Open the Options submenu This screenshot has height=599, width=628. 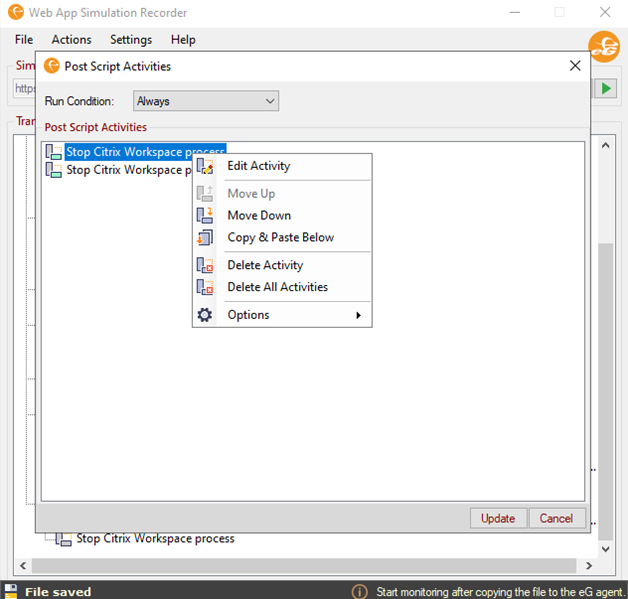tap(282, 315)
